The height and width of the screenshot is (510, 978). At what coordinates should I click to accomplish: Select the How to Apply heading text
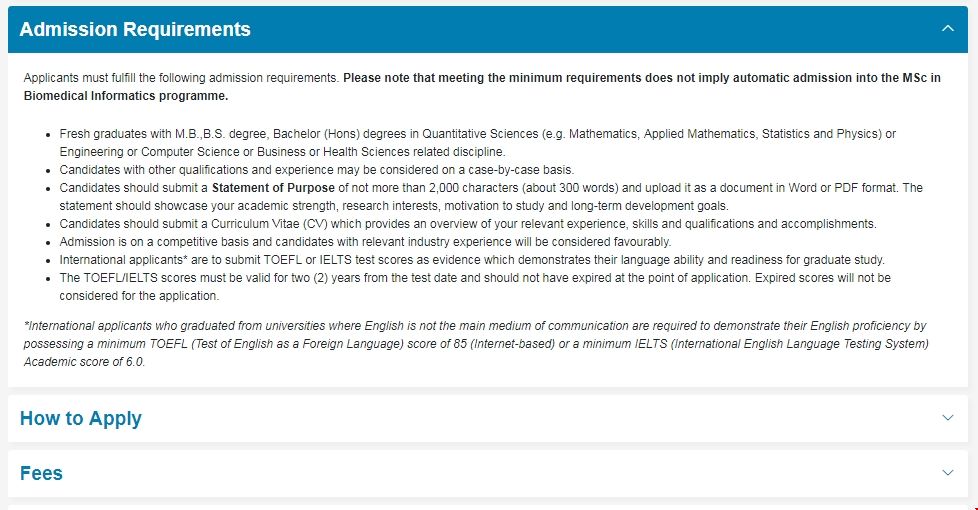tap(81, 418)
